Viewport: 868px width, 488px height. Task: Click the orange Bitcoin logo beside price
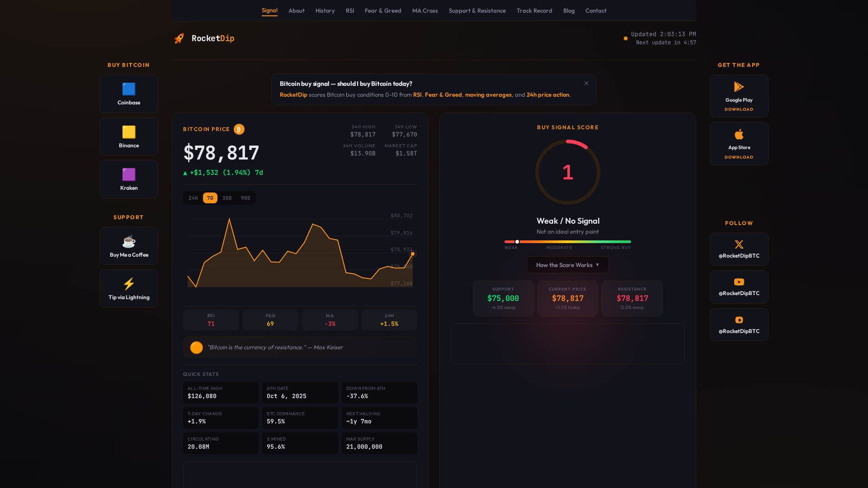point(239,129)
